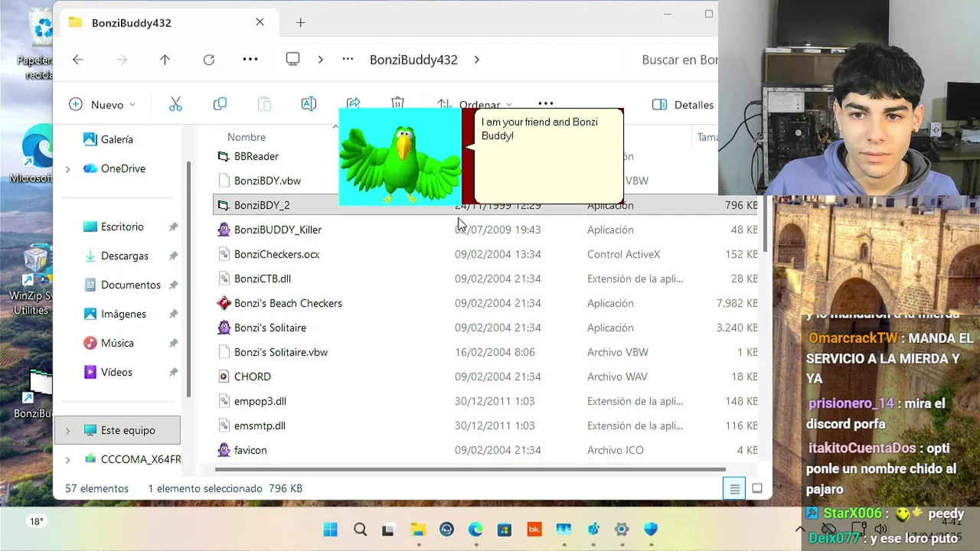Screen dimensions: 980x551
Task: Select emsmtp.dll file
Action: tap(260, 425)
